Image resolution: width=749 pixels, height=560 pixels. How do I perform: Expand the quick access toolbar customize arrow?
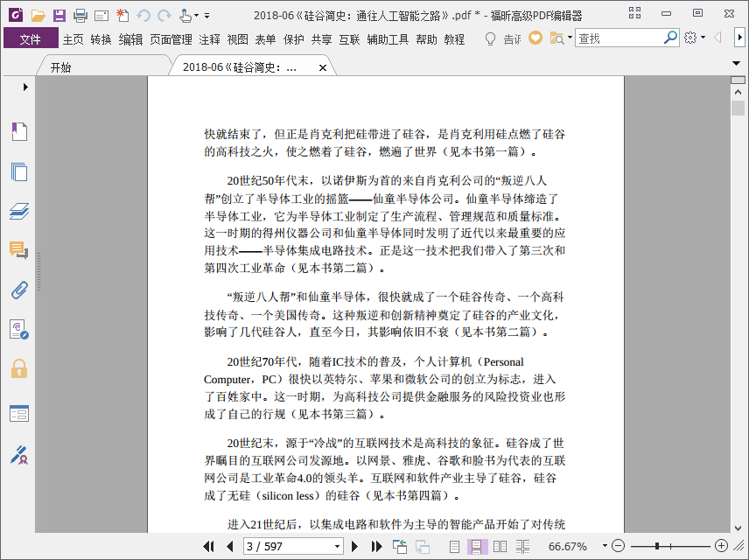tap(206, 16)
